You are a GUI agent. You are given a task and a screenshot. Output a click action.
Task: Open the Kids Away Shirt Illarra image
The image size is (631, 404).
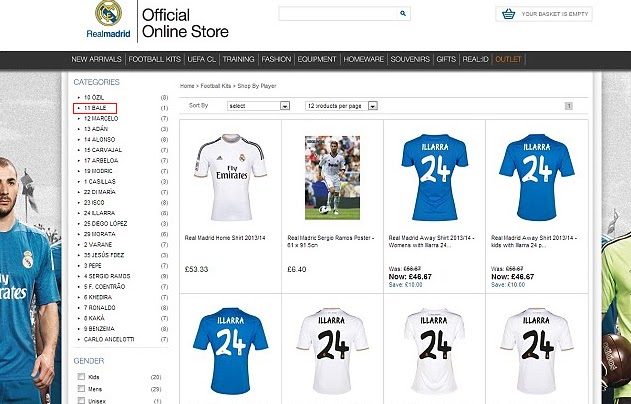[537, 177]
